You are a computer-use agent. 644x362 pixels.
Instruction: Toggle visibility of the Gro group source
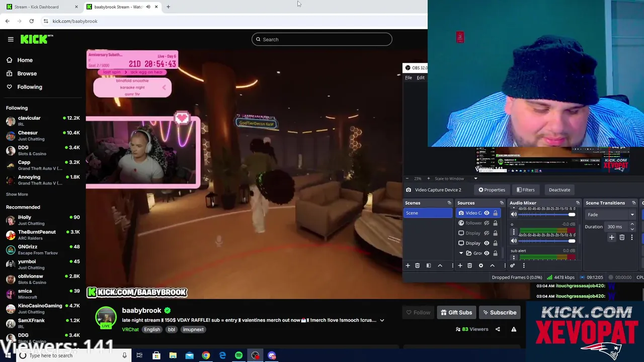[x=487, y=253]
